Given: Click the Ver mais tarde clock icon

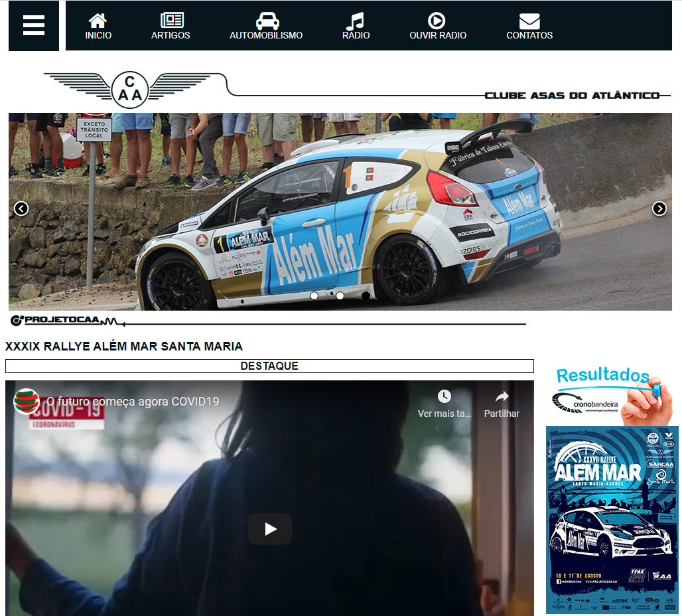Looking at the screenshot, I should pyautogui.click(x=444, y=396).
